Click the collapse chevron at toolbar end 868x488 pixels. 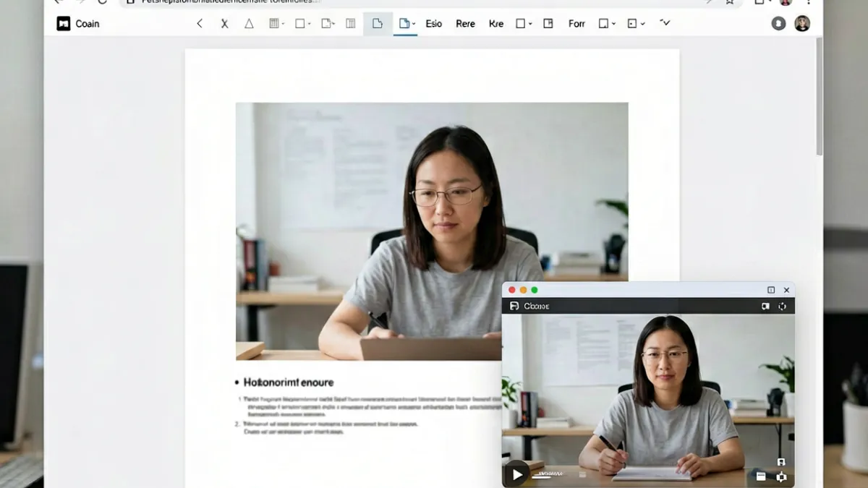tap(665, 23)
